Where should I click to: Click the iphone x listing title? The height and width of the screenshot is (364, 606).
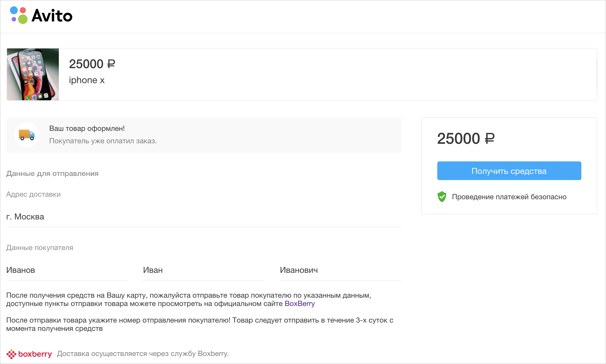click(87, 80)
